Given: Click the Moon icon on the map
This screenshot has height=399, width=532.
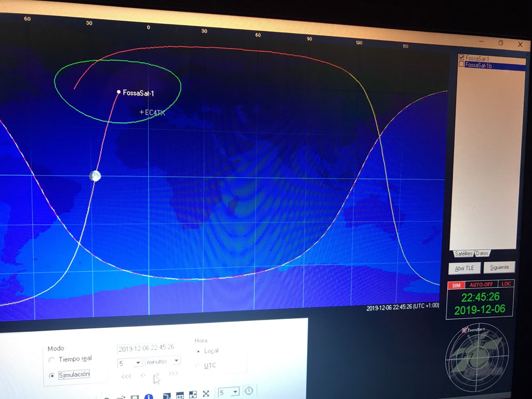Looking at the screenshot, I should 95,176.
